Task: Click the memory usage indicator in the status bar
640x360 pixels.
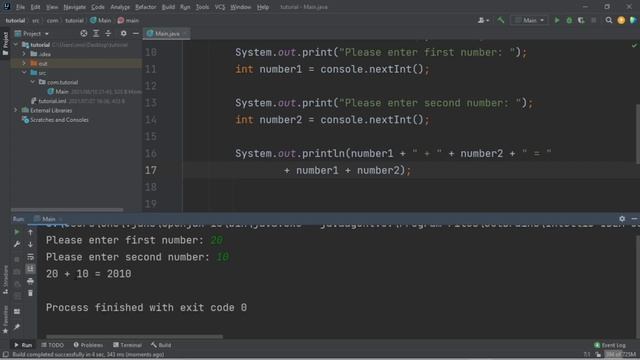Action: coord(620,355)
